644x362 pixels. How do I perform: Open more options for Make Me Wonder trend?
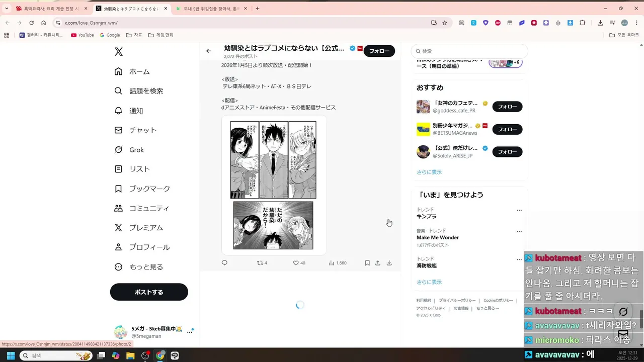(x=519, y=232)
